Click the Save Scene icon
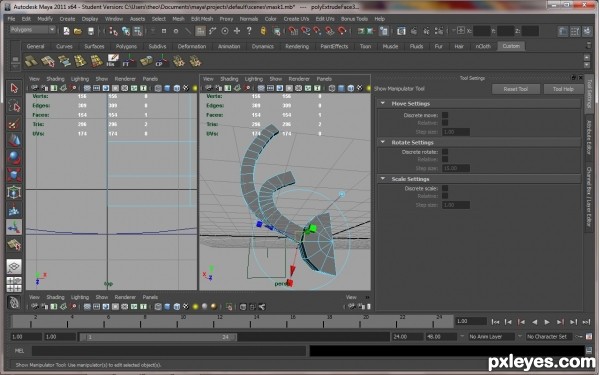600x375 pixels. tap(91, 31)
